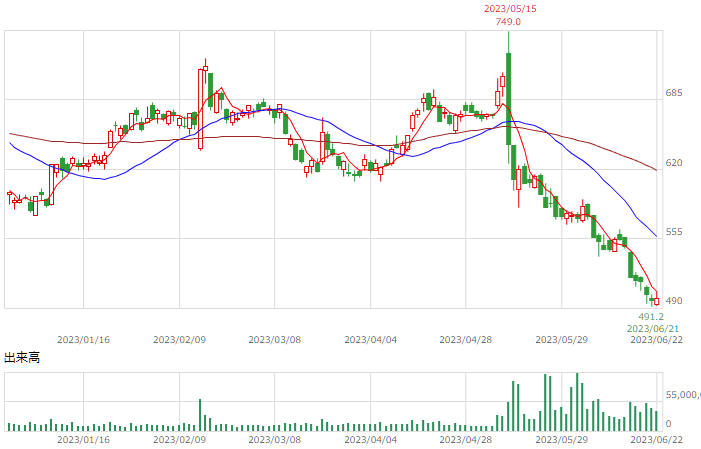Click the 2023/01/16 date under volume chart
Viewport: 701px width, 449px height.
(x=83, y=440)
